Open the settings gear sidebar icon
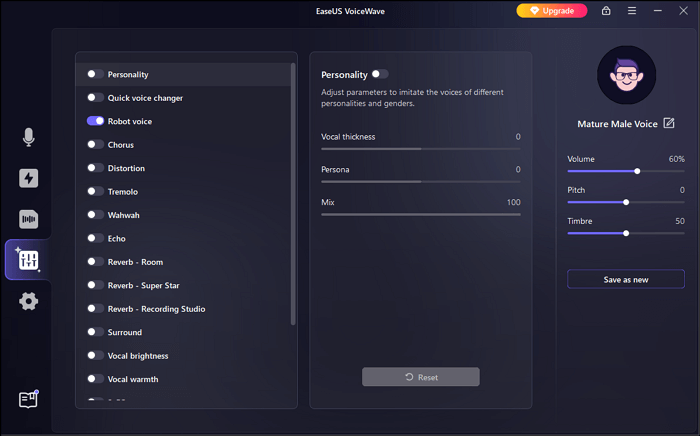 point(29,301)
